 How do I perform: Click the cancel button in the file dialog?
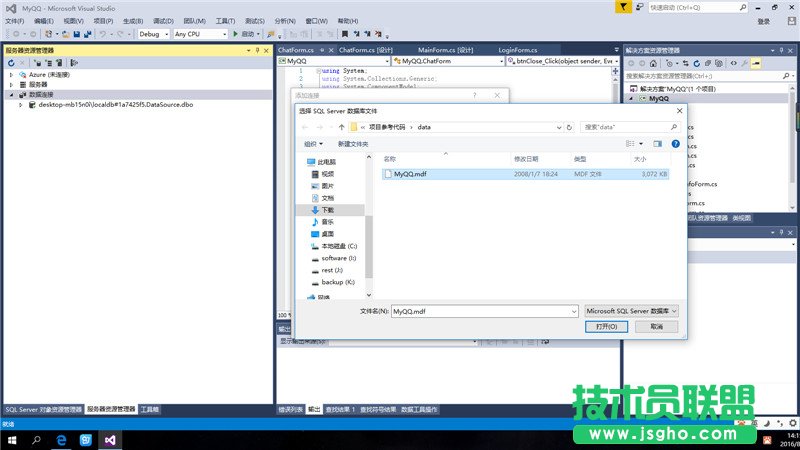coord(657,327)
